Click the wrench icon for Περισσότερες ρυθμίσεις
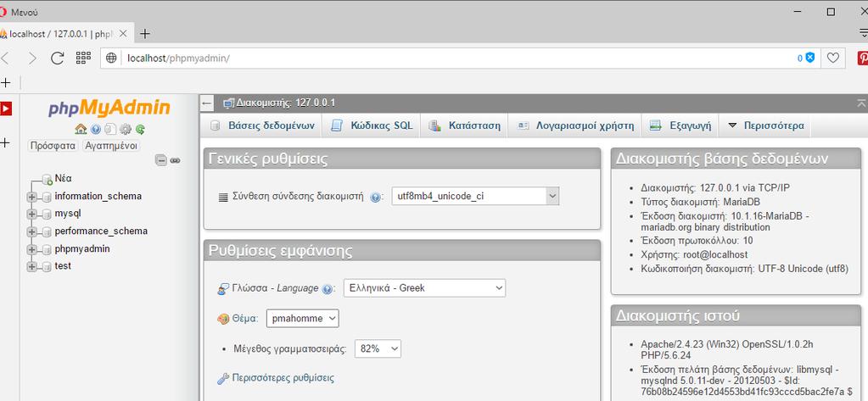This screenshot has width=868, height=401. pyautogui.click(x=223, y=379)
